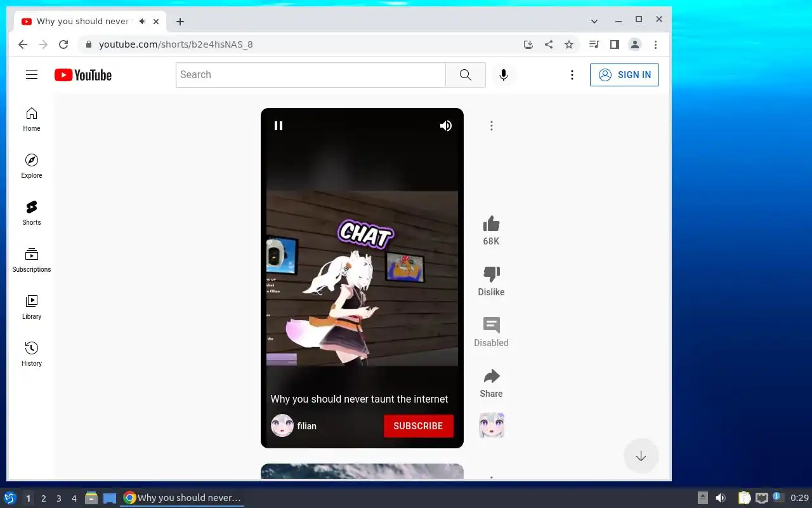Subscribe to filian's channel
This screenshot has width=812, height=508.
[x=418, y=426]
